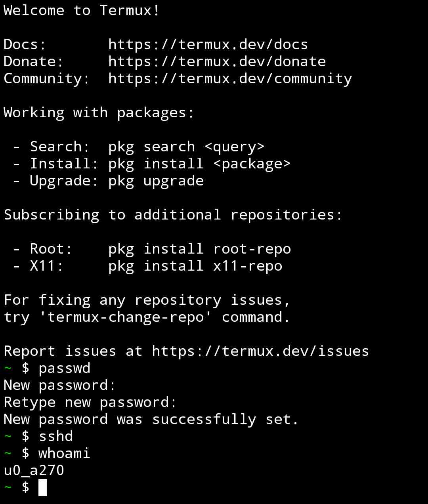
Task: Click the 'Subscribing to additional repositories:' heading
Action: pyautogui.click(x=173, y=215)
